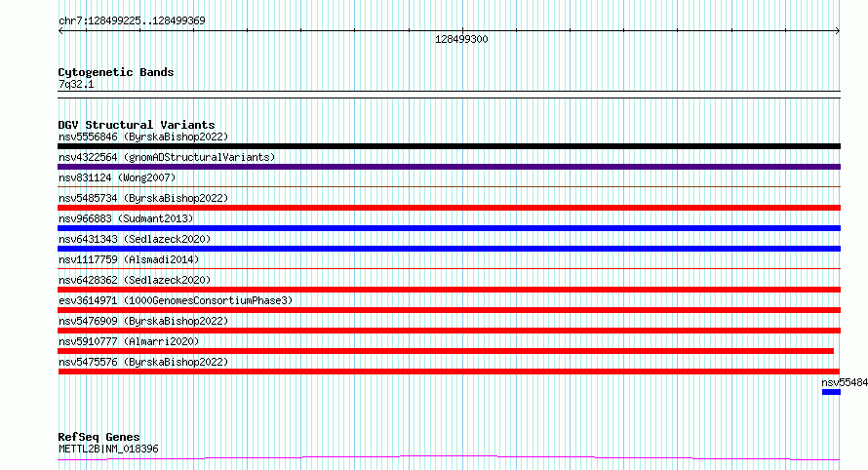Select the nsv5485734 (ByrskaBishop2022) label
868x470 pixels.
pyautogui.click(x=143, y=198)
